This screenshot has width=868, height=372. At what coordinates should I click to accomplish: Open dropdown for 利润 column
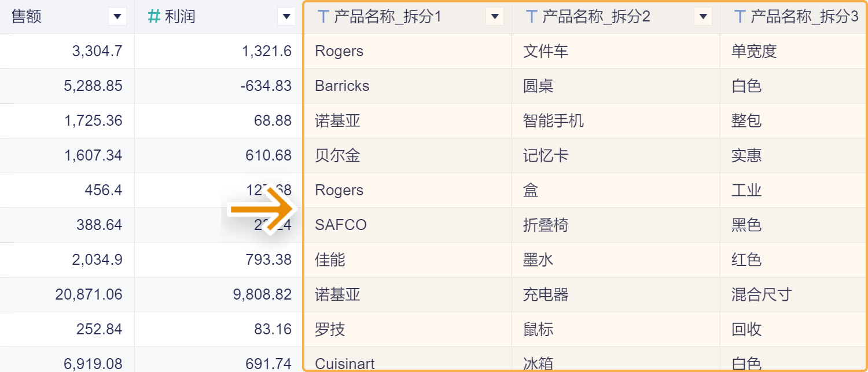coord(286,17)
